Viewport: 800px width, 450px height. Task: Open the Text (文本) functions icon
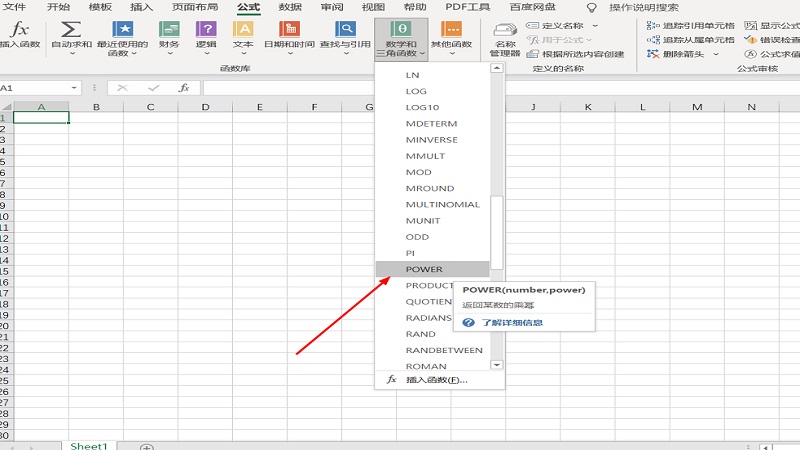point(243,31)
